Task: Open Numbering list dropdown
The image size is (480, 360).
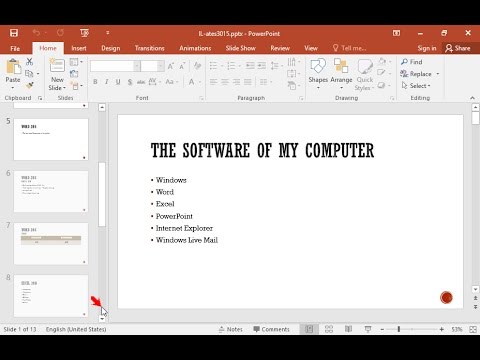Action: point(239,66)
